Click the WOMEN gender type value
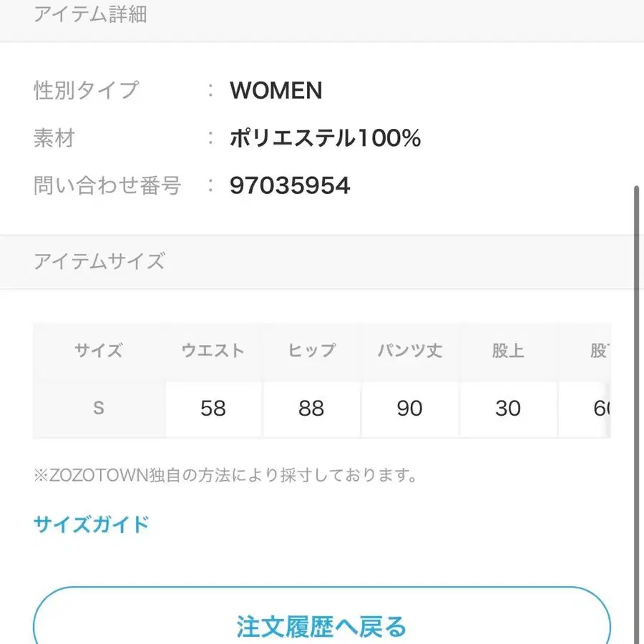 tap(276, 91)
